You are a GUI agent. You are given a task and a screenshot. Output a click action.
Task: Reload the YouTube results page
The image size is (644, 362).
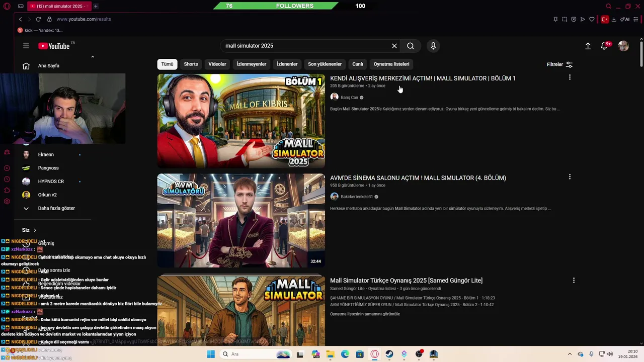pos(38,19)
